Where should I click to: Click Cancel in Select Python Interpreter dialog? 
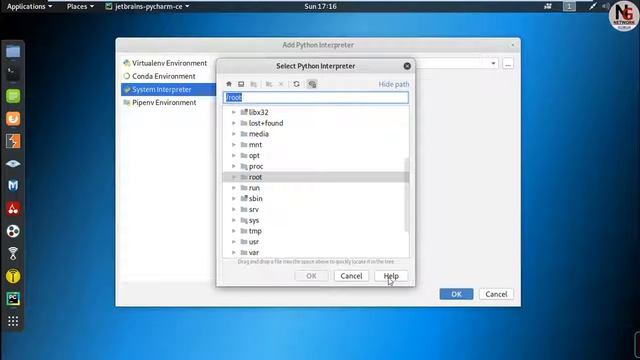(x=351, y=276)
